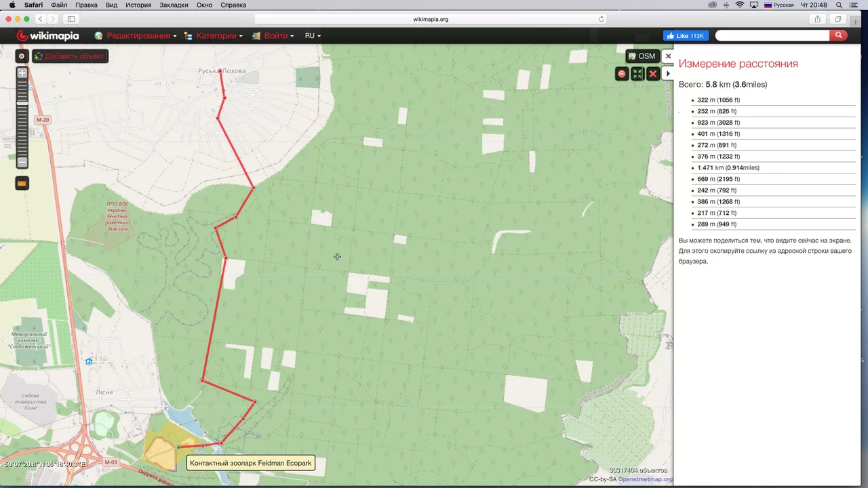
Task: Click the menu bar clock Чт 20:48
Action: 814,5
